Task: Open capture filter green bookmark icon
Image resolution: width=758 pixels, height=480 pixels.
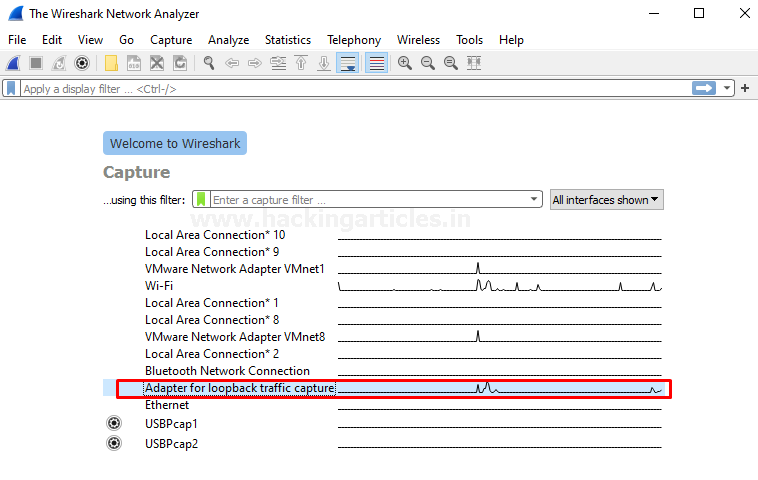Action: tap(201, 199)
